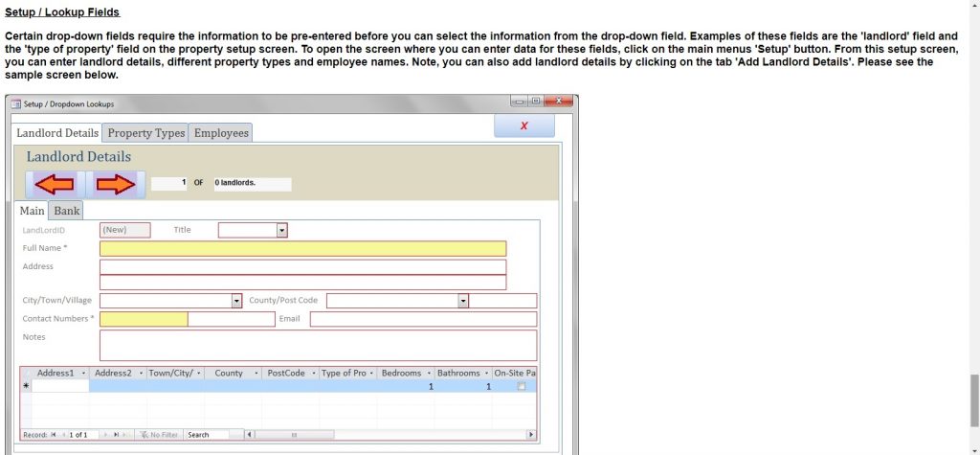Click the Full Name input field
The height and width of the screenshot is (455, 980).
coord(302,249)
